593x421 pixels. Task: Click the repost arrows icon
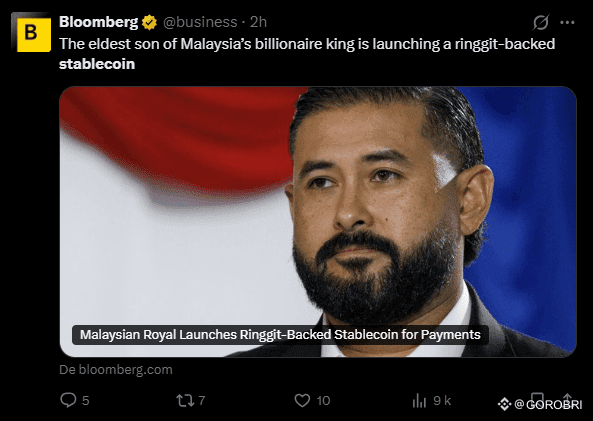coord(185,400)
